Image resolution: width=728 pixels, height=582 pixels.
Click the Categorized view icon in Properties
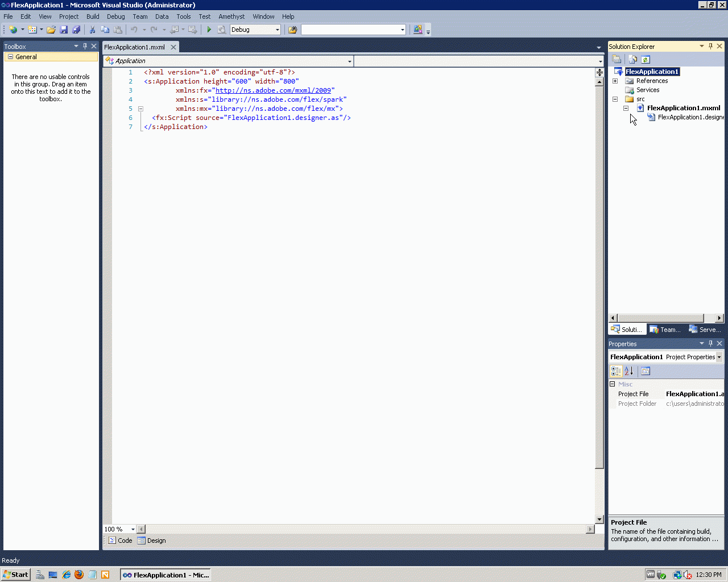point(616,371)
